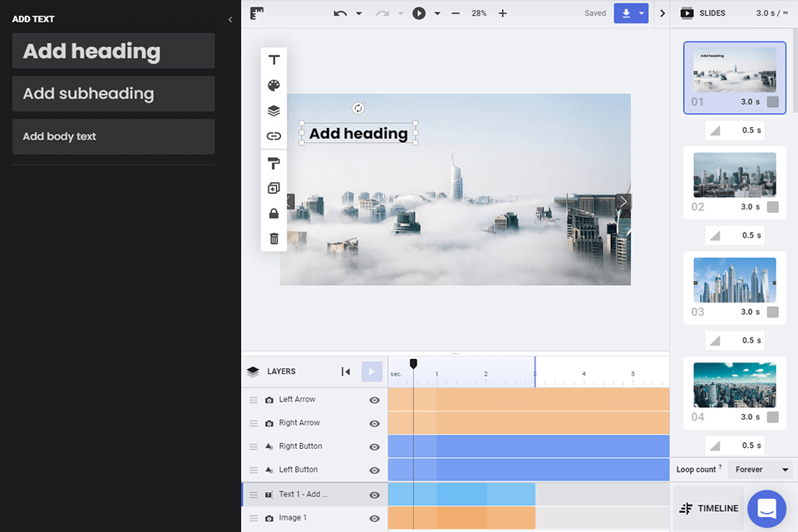Open the chat support bubble
This screenshot has height=532, width=798.
767,509
